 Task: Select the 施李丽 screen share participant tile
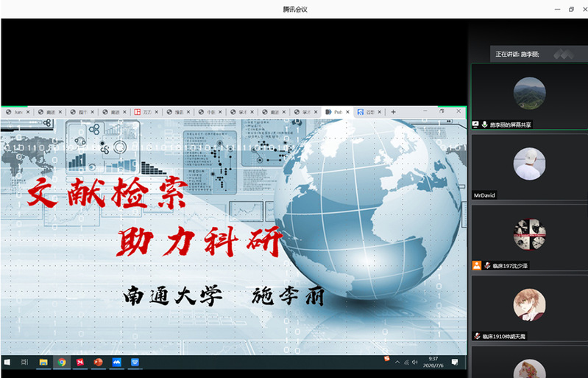(x=530, y=97)
